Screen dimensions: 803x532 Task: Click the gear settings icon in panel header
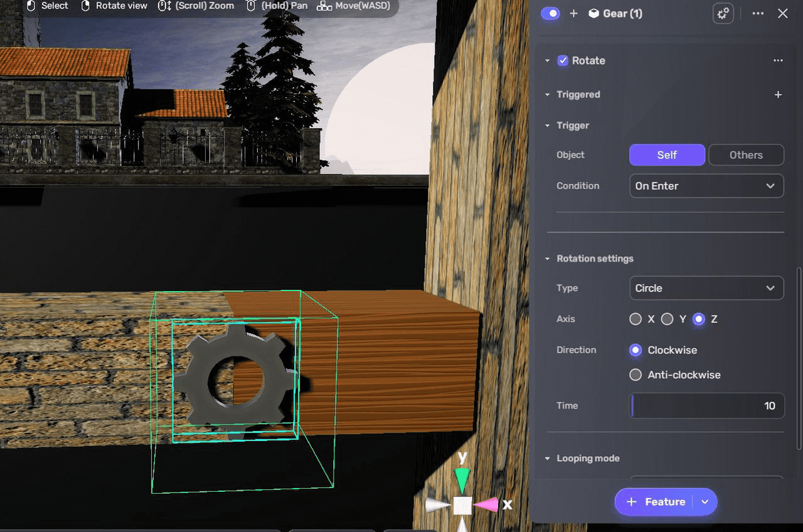click(723, 14)
